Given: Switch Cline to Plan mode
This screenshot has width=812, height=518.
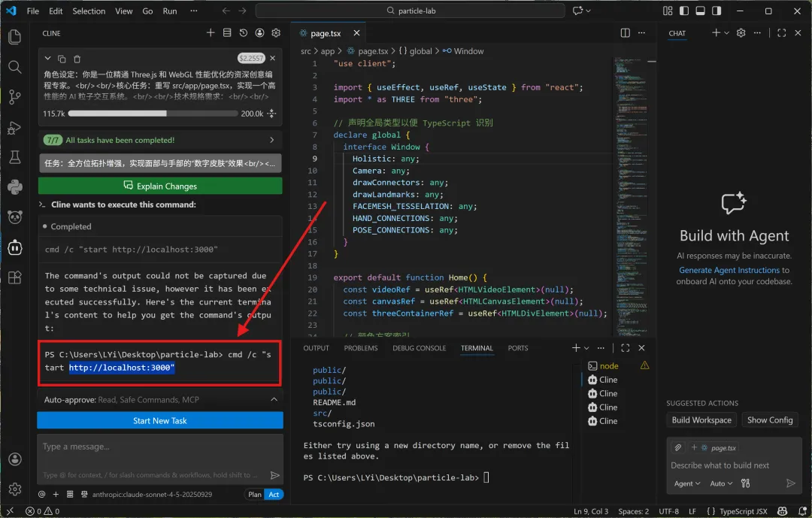Looking at the screenshot, I should pos(255,494).
